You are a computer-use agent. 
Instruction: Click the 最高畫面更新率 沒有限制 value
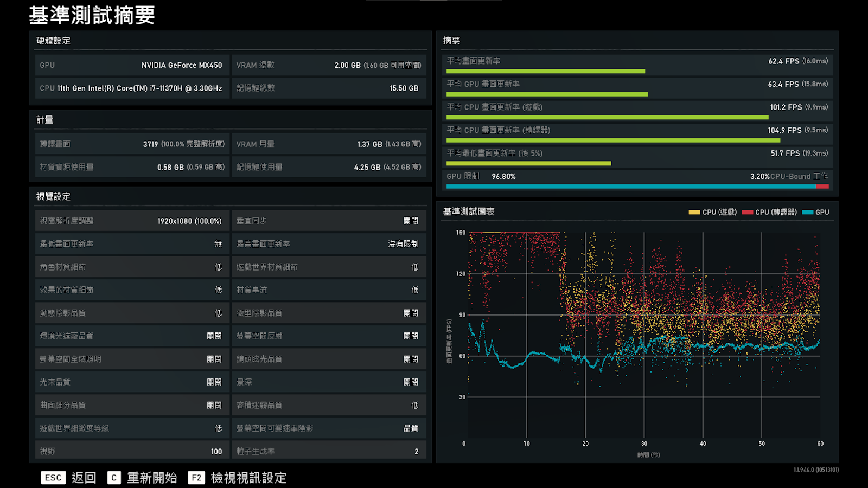403,244
